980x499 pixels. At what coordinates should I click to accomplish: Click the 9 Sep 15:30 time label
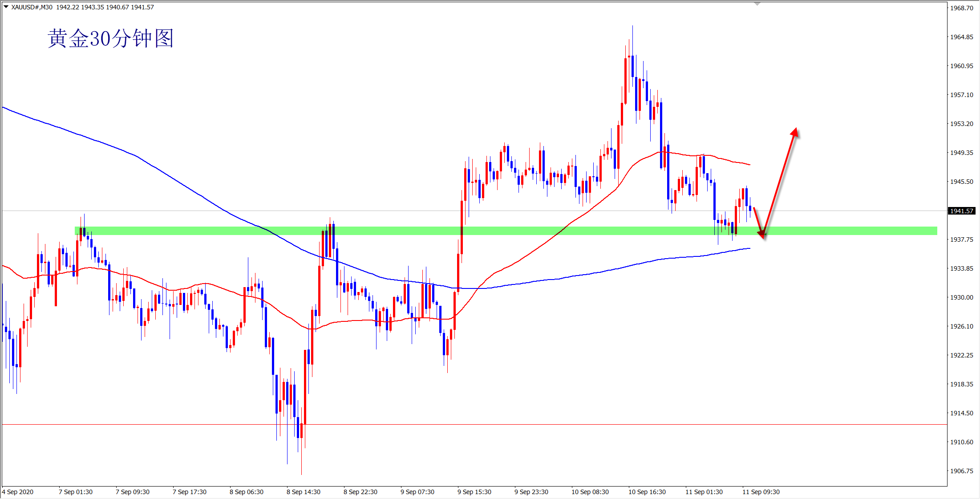pos(474,492)
